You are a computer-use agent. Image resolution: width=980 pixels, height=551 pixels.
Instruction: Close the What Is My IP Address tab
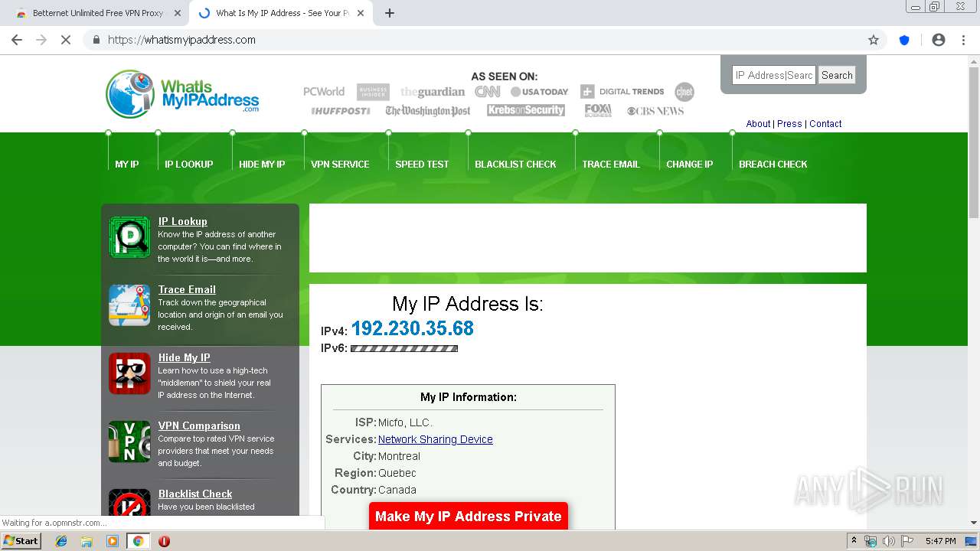pyautogui.click(x=361, y=13)
